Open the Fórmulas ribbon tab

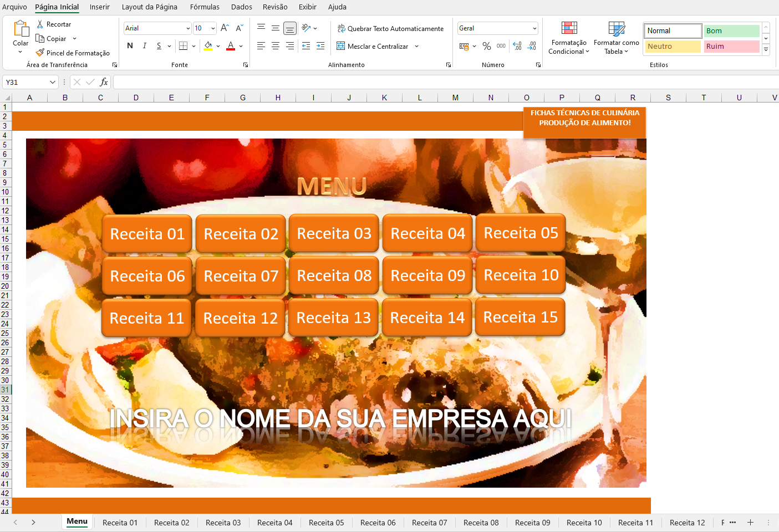tap(205, 7)
